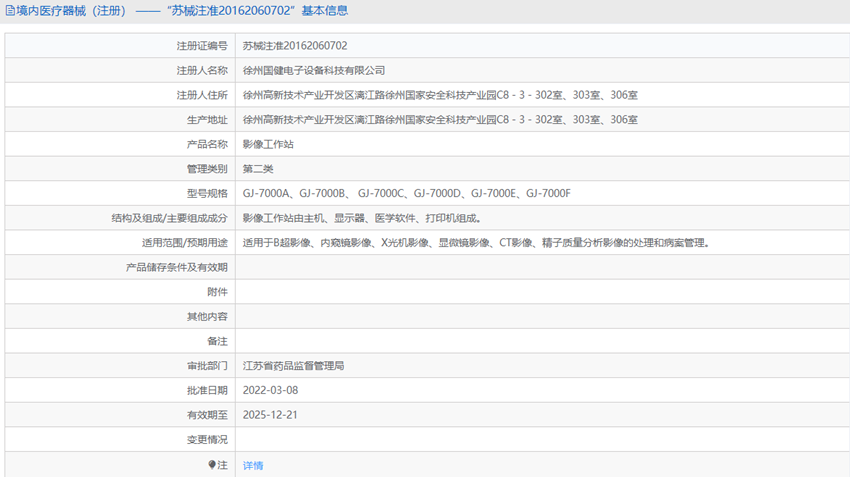Image resolution: width=850 pixels, height=477 pixels.
Task: Click the 其他内容 label
Action: pos(207,317)
